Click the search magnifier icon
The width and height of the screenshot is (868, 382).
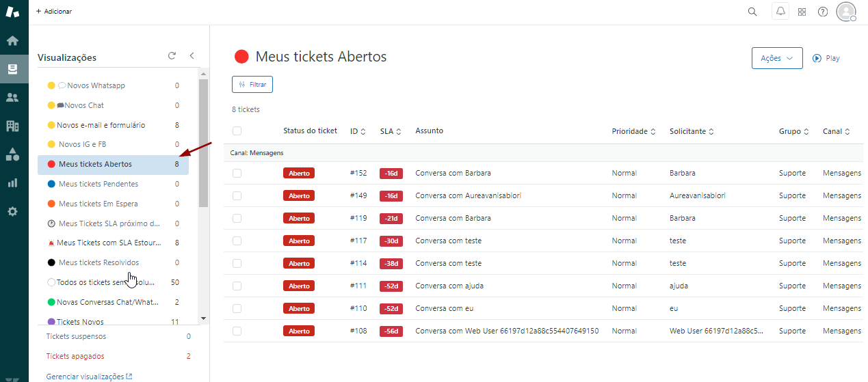click(752, 12)
